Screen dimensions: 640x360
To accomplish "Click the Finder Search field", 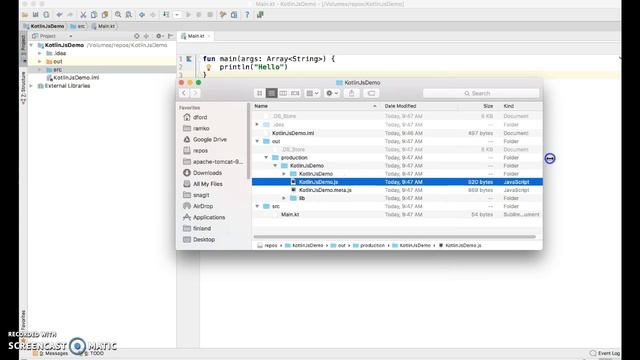I will point(481,93).
